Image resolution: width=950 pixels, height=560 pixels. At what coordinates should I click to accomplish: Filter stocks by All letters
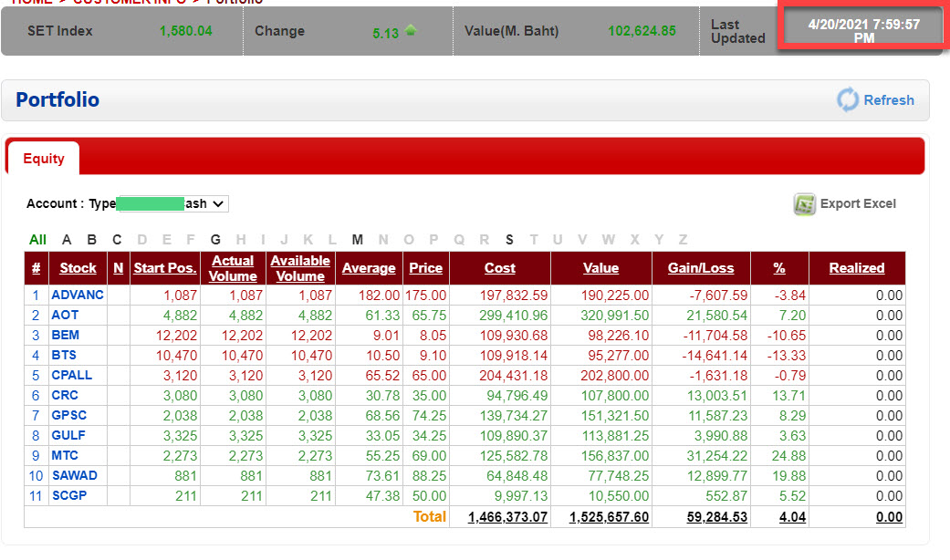click(x=37, y=240)
